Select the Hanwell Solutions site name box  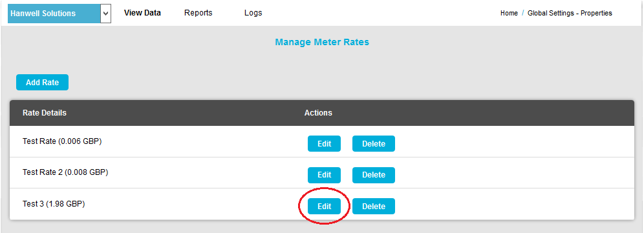[x=54, y=14]
